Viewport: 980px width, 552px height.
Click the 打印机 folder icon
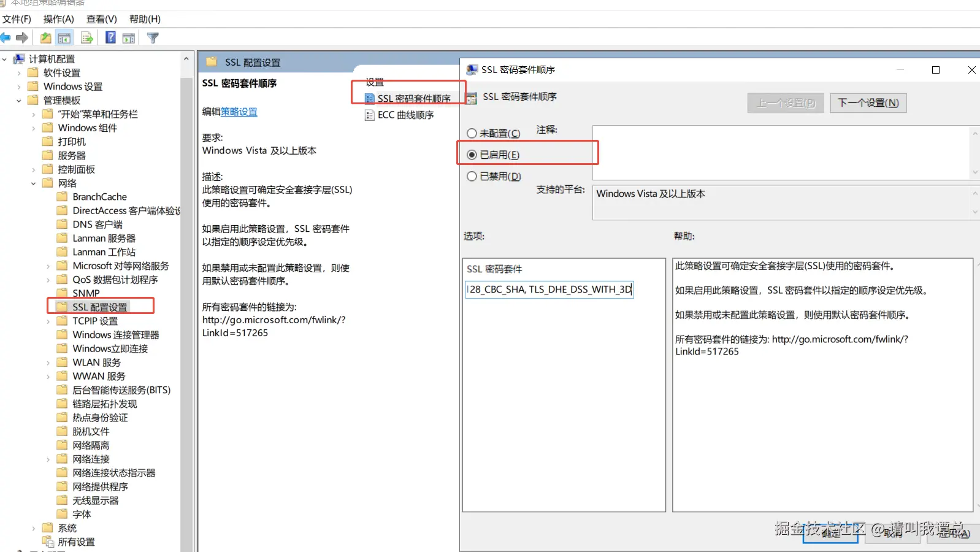47,141
